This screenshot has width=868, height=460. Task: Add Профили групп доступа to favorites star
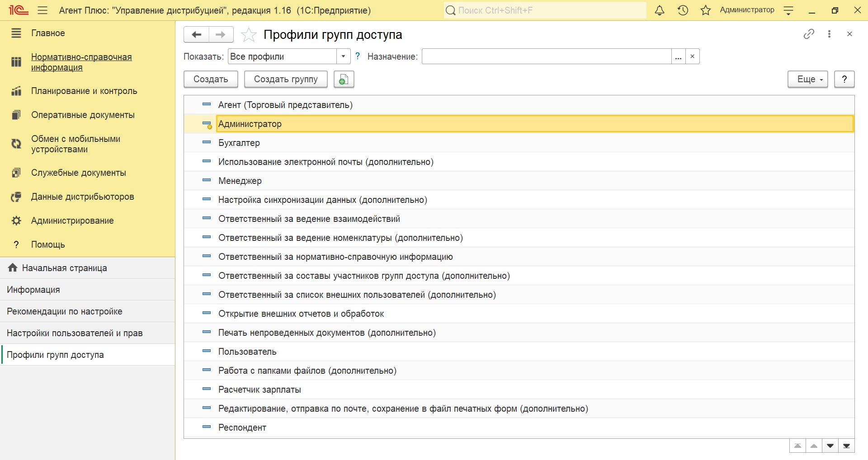[x=249, y=35]
